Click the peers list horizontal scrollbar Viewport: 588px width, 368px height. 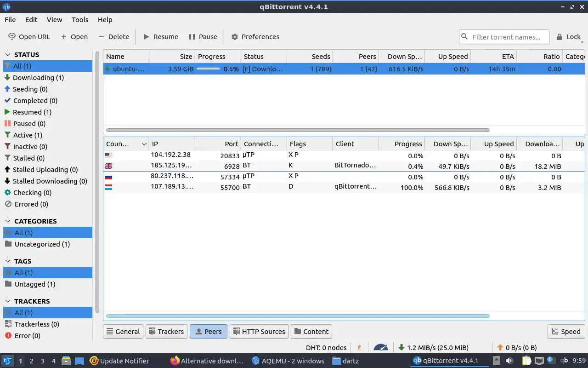click(298, 316)
